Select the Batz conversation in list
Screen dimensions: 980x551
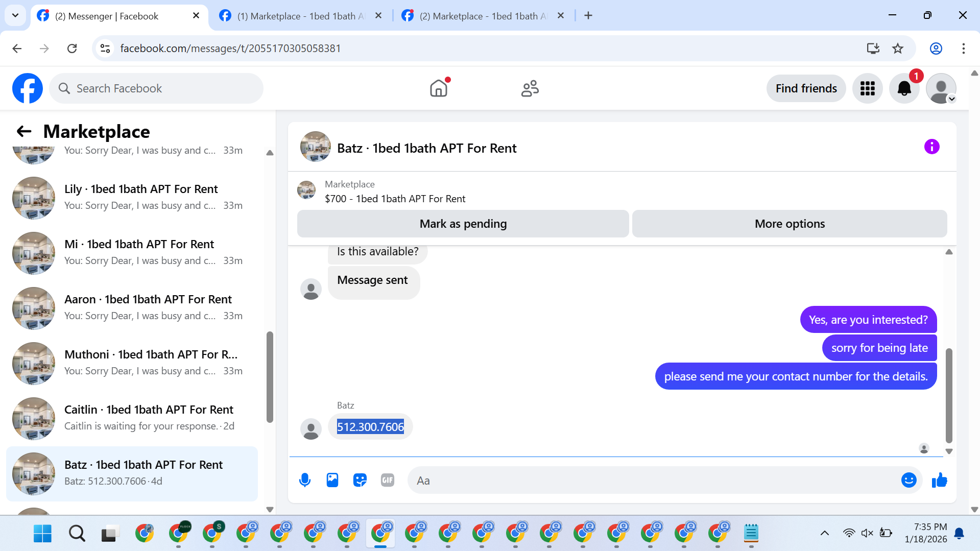point(132,473)
